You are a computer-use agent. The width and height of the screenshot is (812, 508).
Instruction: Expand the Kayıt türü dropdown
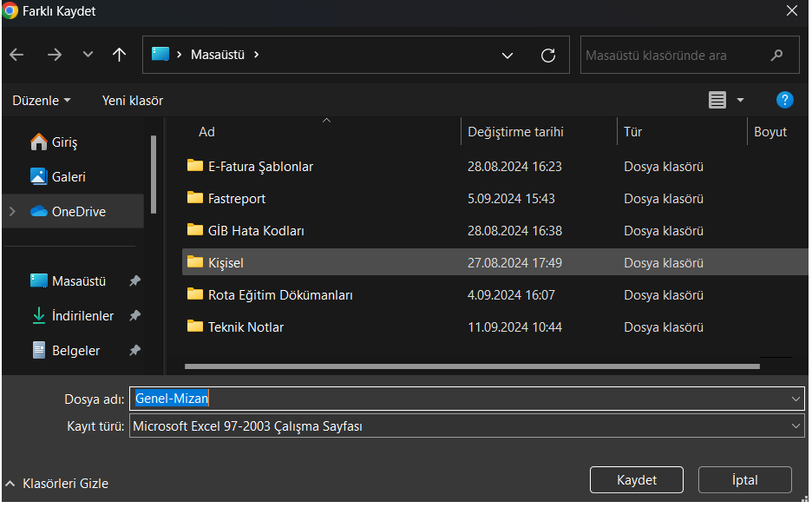[x=796, y=426]
